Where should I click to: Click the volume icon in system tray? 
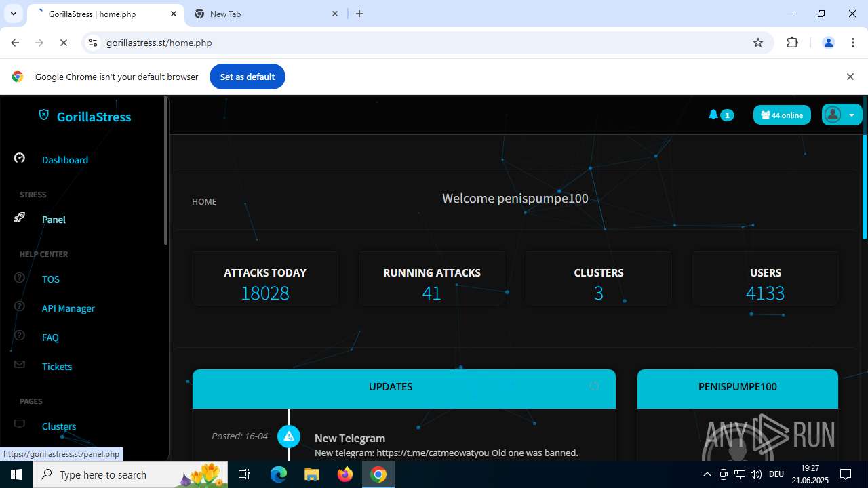pos(756,474)
